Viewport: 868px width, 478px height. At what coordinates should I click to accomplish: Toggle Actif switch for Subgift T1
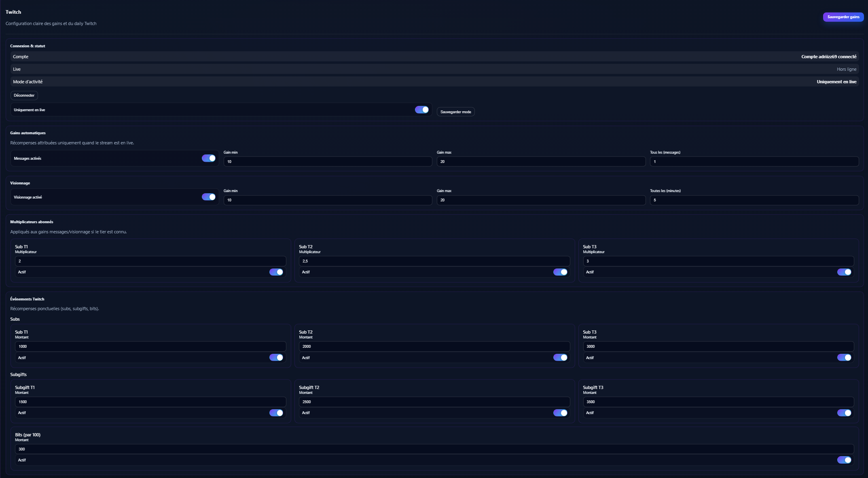tap(276, 413)
